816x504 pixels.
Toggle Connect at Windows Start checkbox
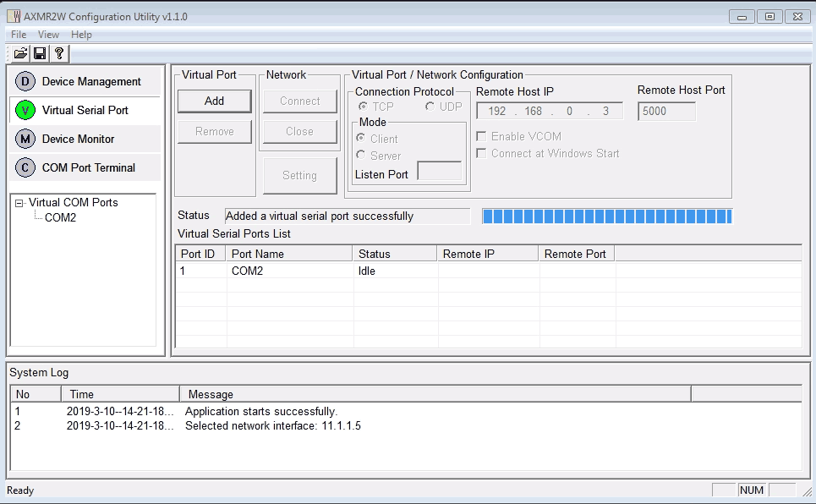click(x=481, y=153)
